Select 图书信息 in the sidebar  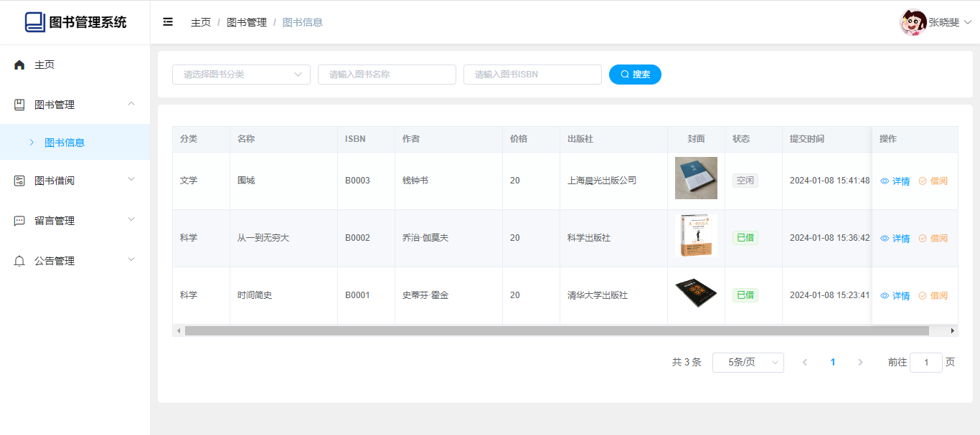65,143
